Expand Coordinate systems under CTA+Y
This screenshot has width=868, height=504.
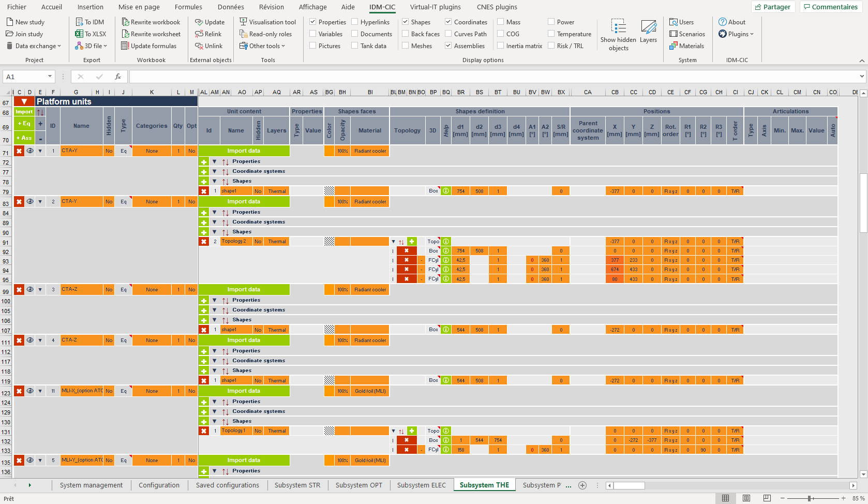coord(215,171)
